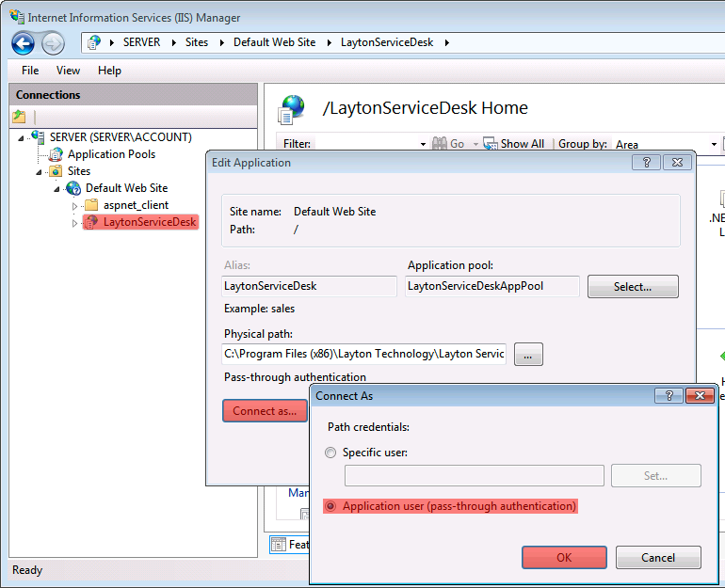Select Application user pass-through authentication option
Viewport: 725px width, 588px height.
(x=450, y=506)
